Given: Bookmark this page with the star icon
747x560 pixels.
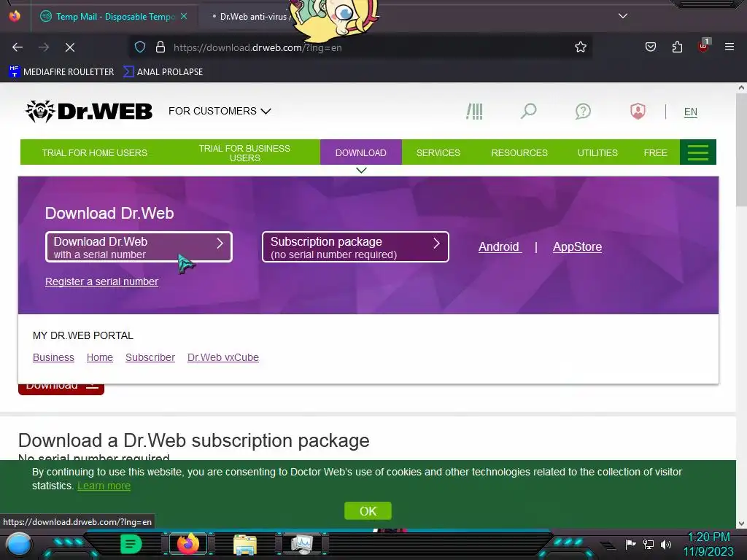Looking at the screenshot, I should pyautogui.click(x=580, y=47).
